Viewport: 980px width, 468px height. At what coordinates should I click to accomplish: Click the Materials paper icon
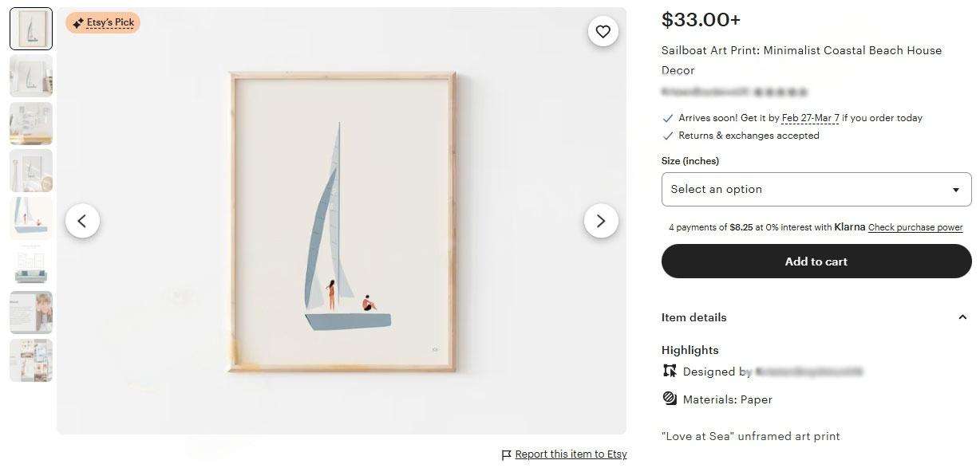click(670, 399)
